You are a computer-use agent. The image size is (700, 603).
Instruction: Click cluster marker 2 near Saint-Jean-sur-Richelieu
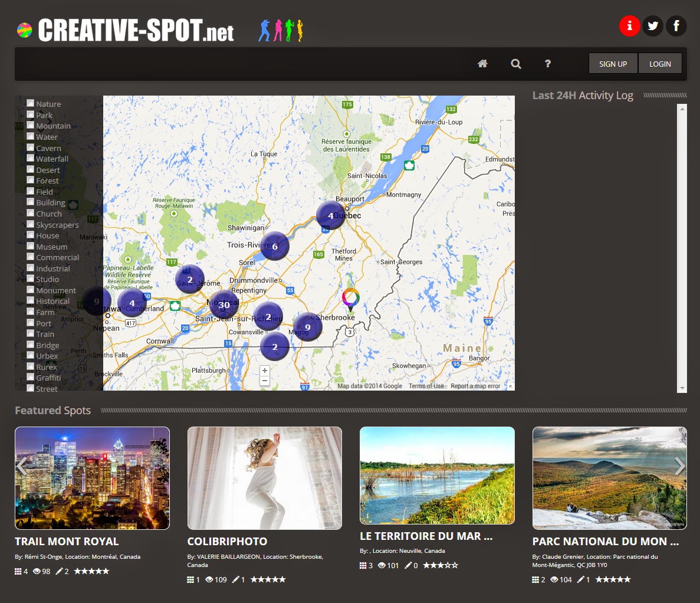268,316
